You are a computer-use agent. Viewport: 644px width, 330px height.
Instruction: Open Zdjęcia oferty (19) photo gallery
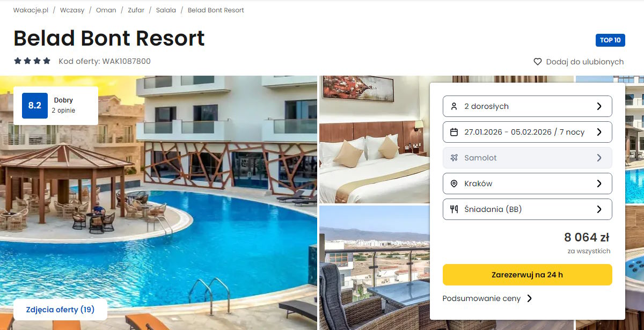60,310
